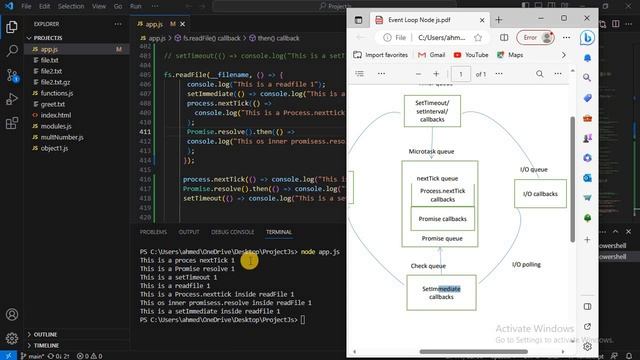Switch to the PROBLEMS panel tab

153,232
